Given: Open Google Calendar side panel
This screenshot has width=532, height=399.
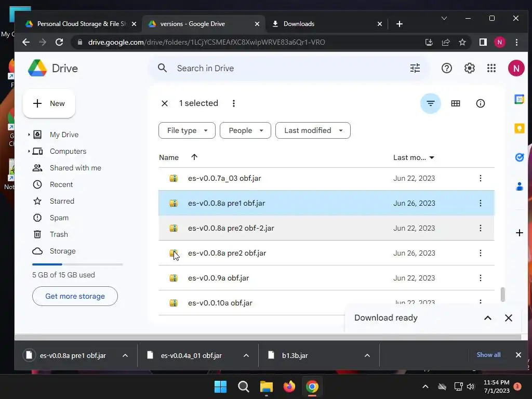Looking at the screenshot, I should [x=519, y=99].
